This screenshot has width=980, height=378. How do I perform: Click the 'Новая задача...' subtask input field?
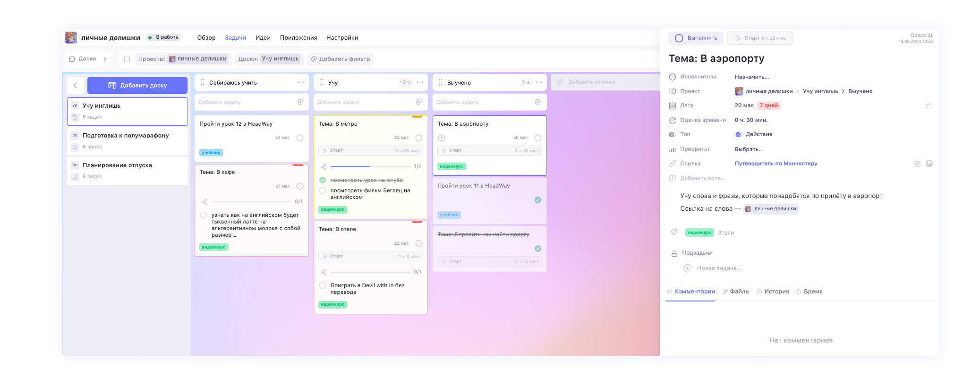click(719, 268)
